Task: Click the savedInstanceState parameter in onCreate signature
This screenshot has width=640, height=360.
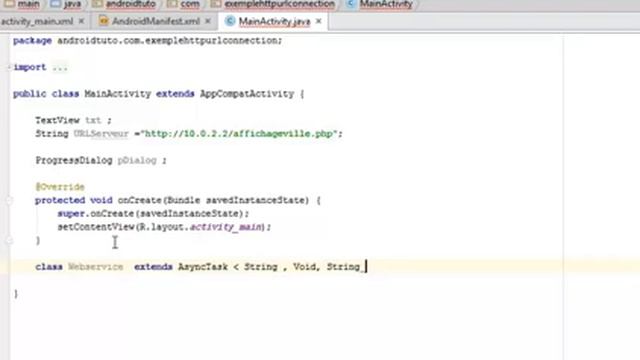Action: [x=257, y=200]
